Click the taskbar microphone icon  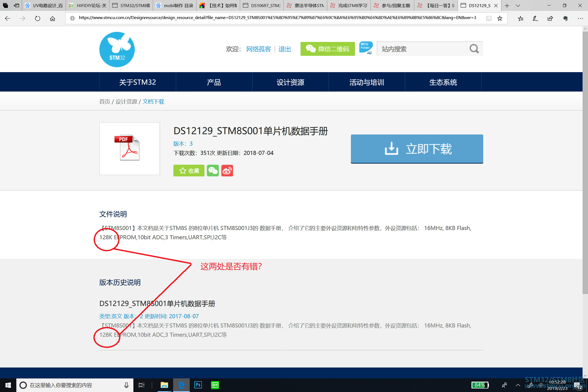126,385
